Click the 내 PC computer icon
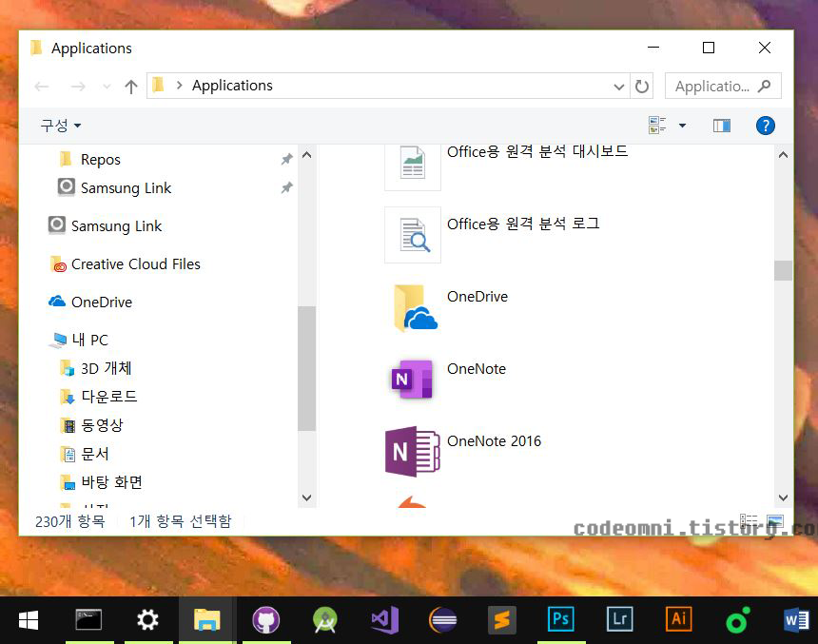Viewport: 818px width, 644px height. point(57,341)
